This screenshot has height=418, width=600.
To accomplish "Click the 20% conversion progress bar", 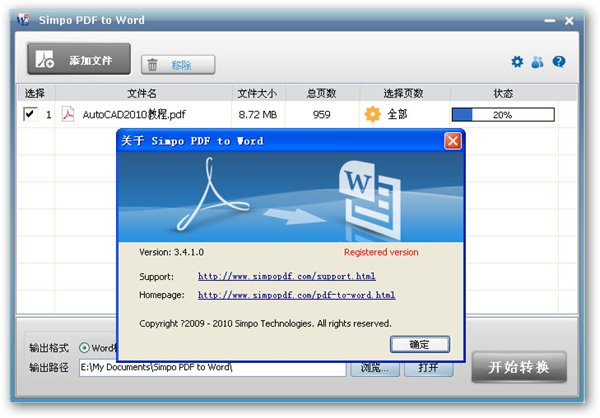I will [x=503, y=114].
